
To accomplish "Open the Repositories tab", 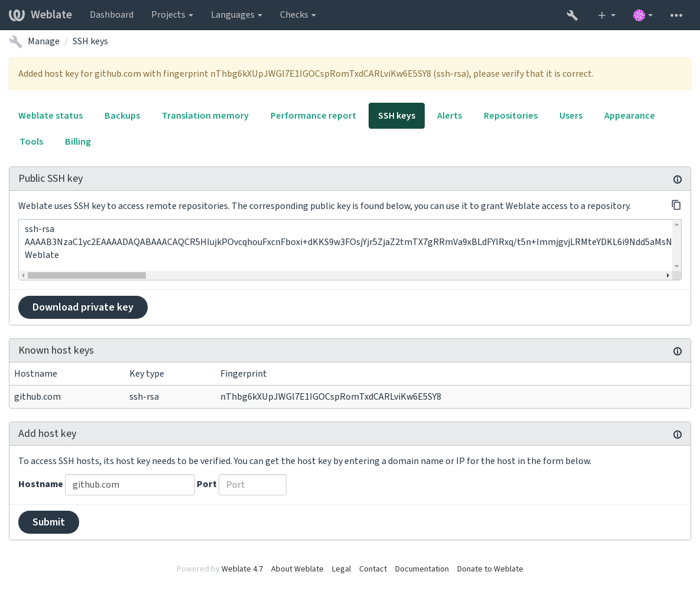I will (x=510, y=116).
